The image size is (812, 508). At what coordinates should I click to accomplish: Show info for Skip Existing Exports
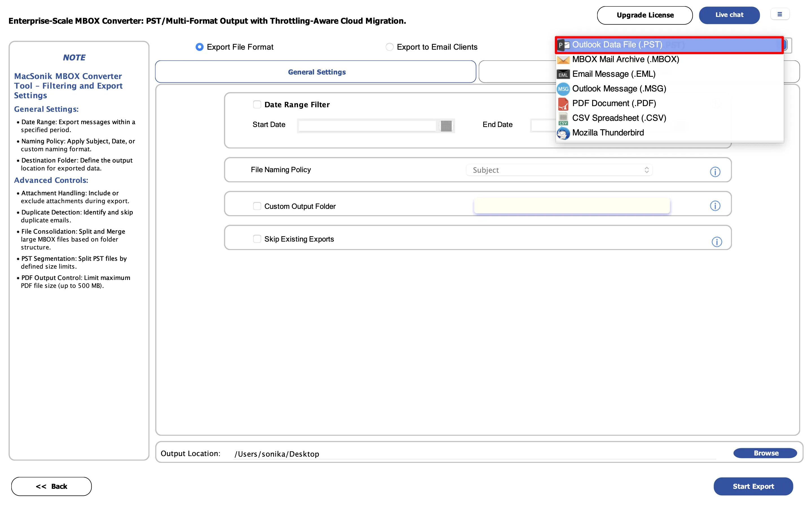pyautogui.click(x=717, y=242)
